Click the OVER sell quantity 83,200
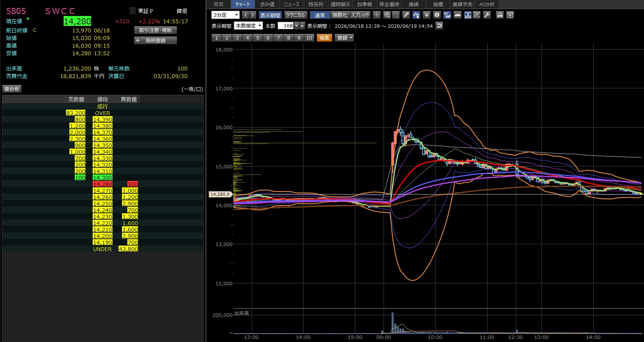This screenshot has height=342, width=644. tap(75, 113)
